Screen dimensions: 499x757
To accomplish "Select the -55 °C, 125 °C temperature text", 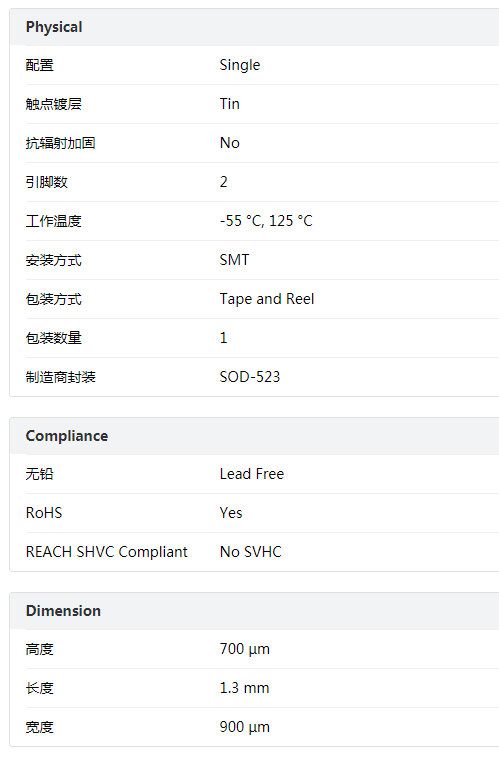I will [266, 221].
